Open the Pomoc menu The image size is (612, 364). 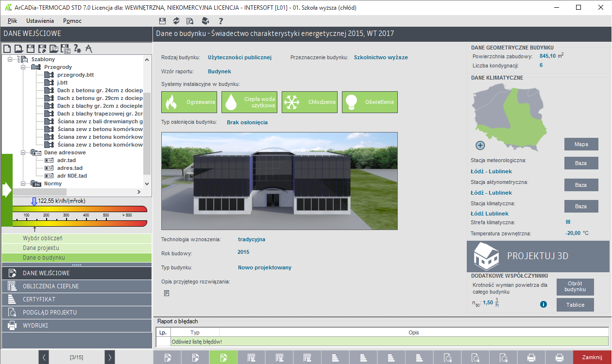[72, 21]
